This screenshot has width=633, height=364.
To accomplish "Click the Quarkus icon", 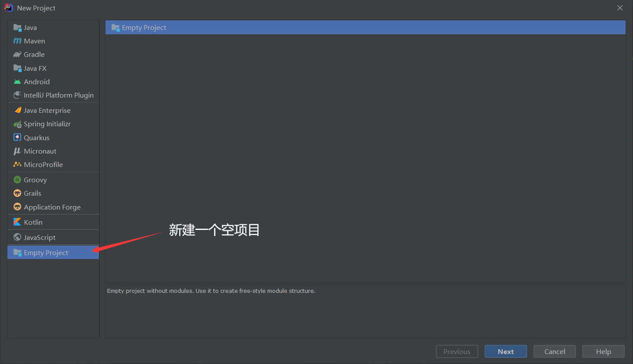I will 17,138.
